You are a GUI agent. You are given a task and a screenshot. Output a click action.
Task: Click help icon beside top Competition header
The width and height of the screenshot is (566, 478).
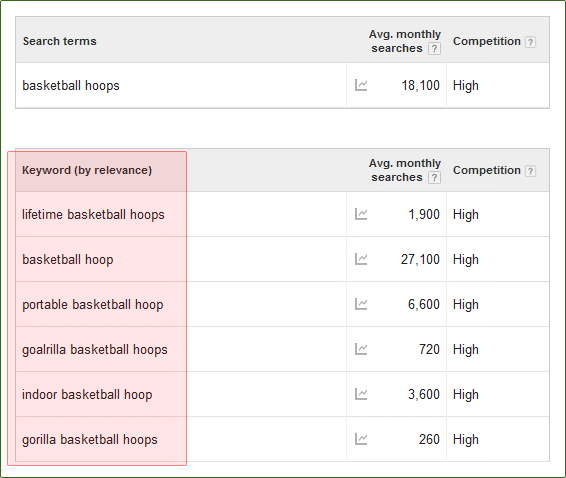click(530, 42)
